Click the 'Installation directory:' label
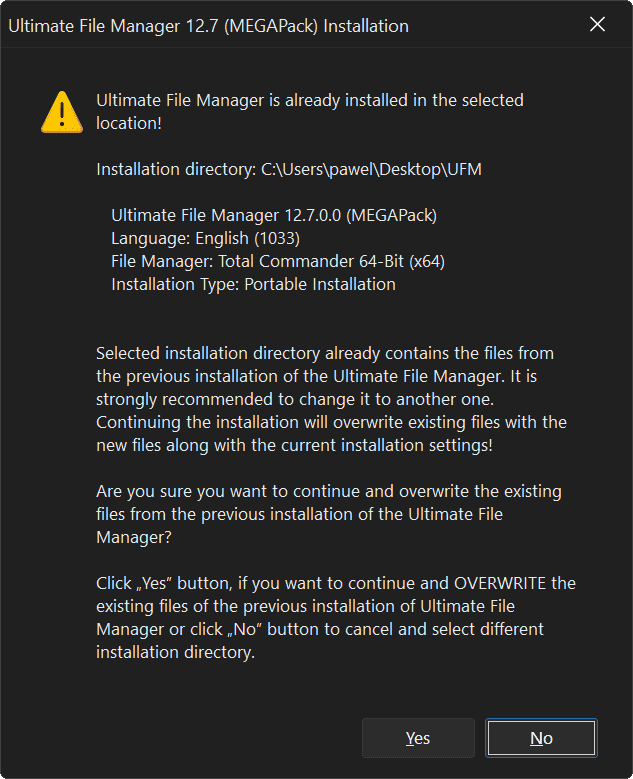633x779 pixels. pos(176,169)
